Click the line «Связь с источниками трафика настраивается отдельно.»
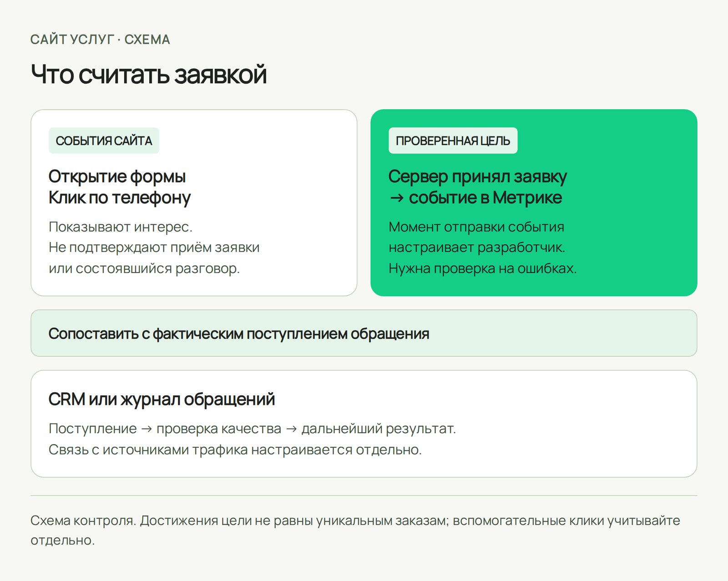The height and width of the screenshot is (581, 728). pos(235,450)
